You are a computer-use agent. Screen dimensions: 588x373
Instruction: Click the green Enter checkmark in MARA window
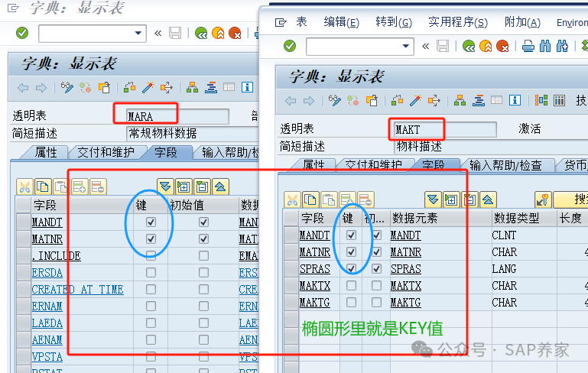click(x=22, y=33)
